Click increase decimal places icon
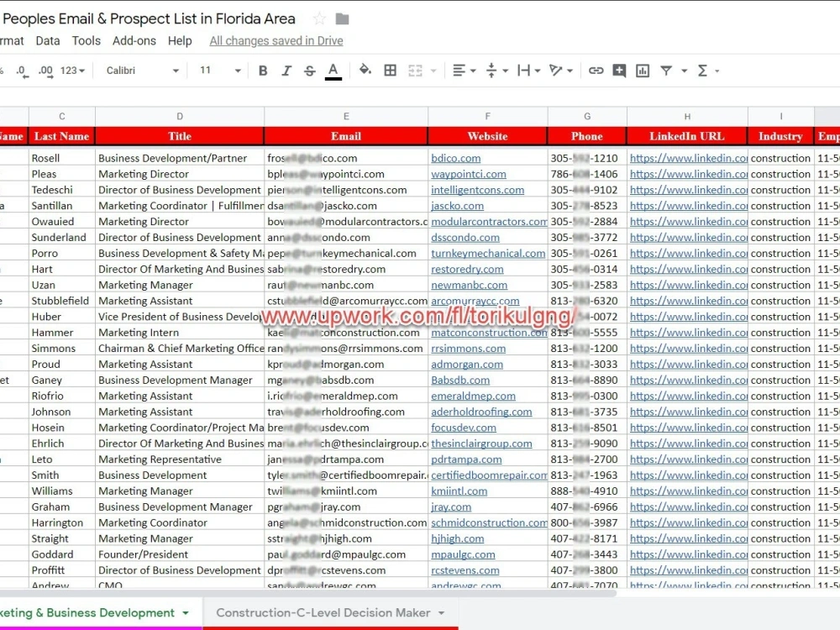 pos(46,71)
